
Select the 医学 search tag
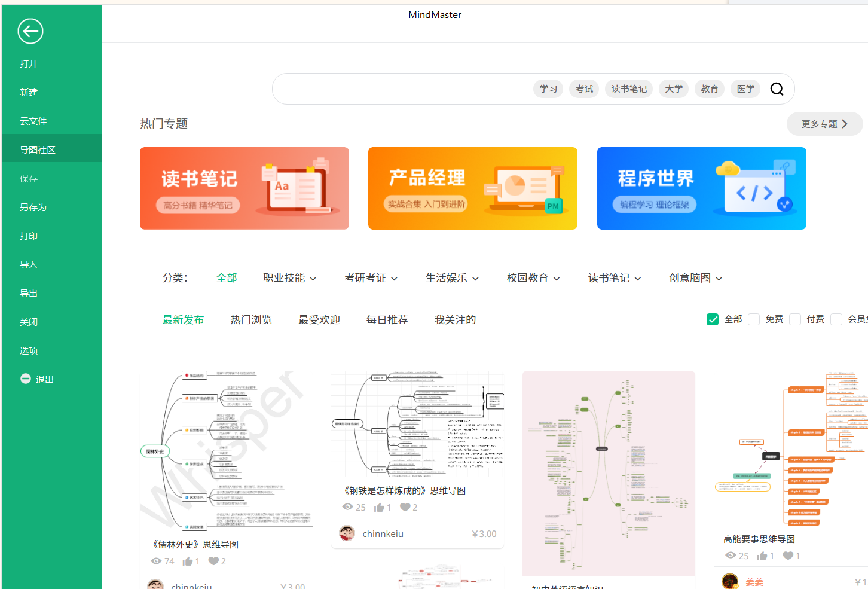[745, 88]
